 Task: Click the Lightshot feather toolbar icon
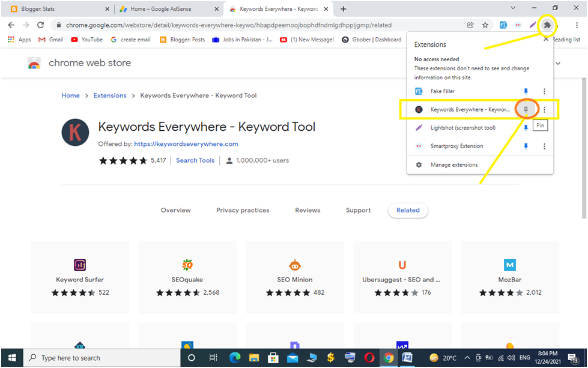[533, 25]
